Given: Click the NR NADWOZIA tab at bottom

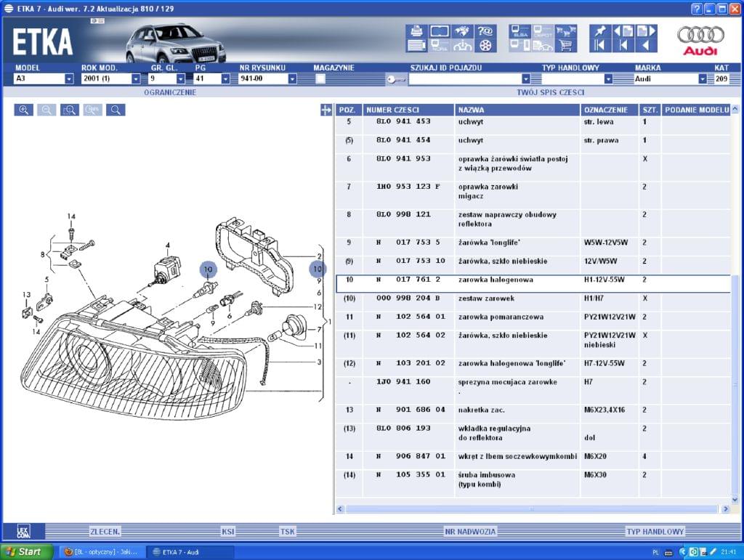Looking at the screenshot, I should [470, 532].
